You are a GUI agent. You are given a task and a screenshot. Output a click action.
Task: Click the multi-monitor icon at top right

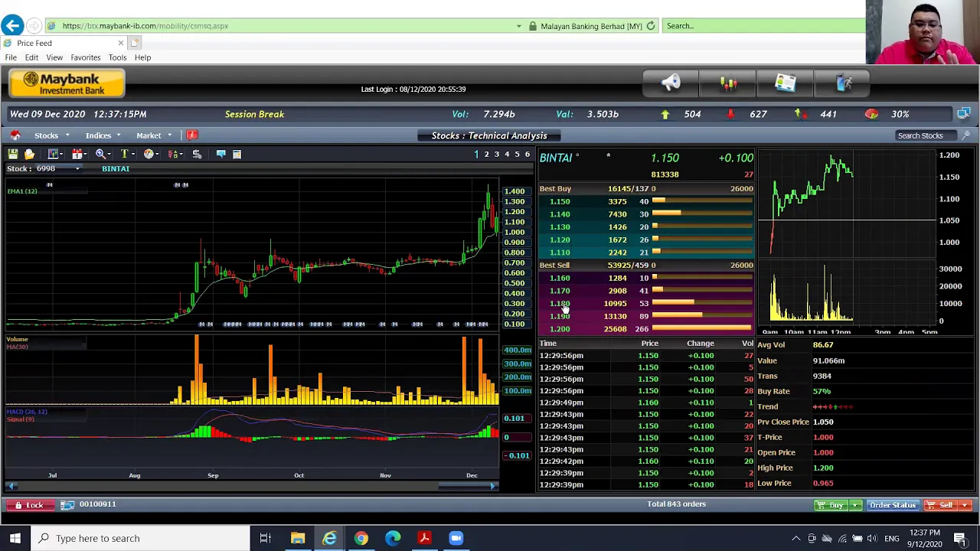(x=963, y=114)
